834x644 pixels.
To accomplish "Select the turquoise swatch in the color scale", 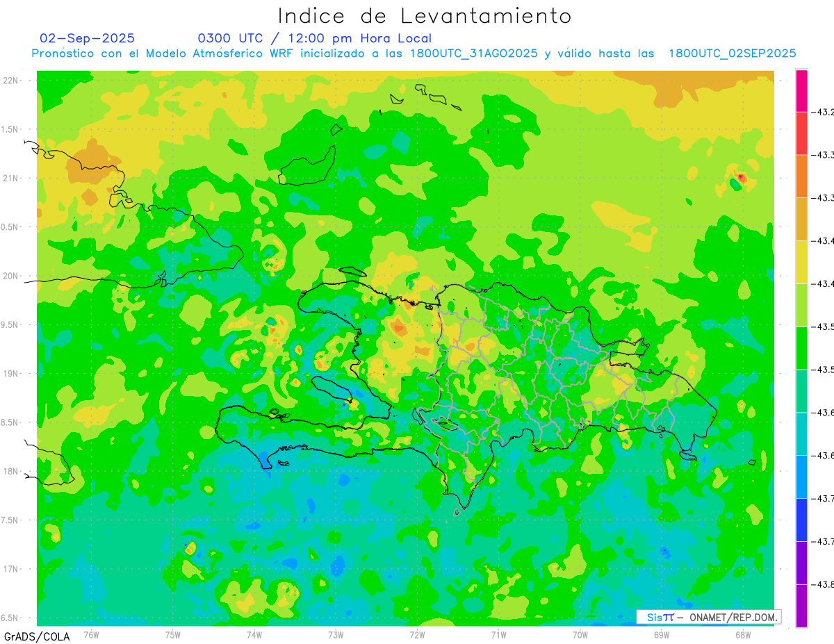I will tap(801, 434).
